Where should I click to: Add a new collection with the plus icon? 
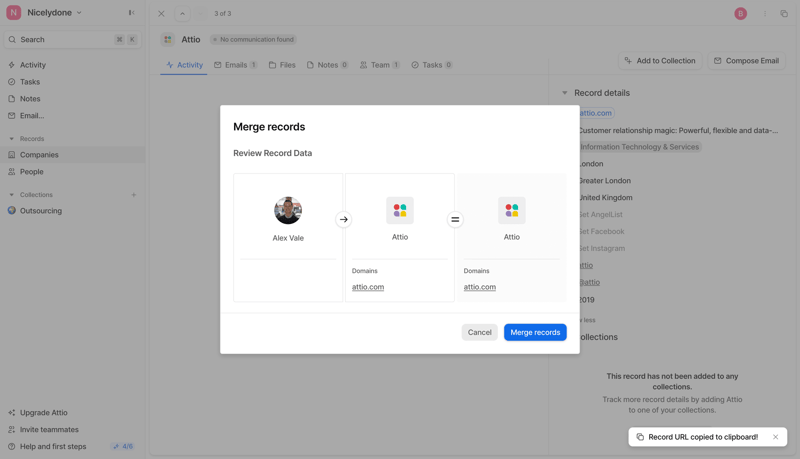134,195
